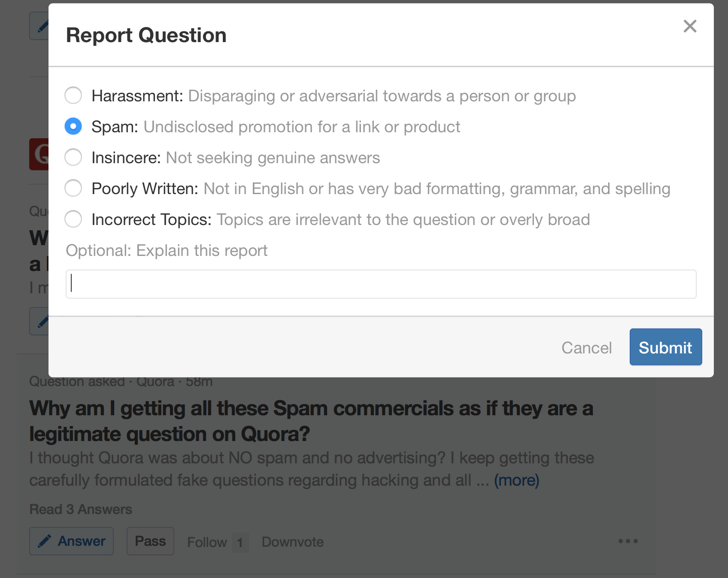728x578 pixels.
Task: Cancel the report
Action: [586, 347]
